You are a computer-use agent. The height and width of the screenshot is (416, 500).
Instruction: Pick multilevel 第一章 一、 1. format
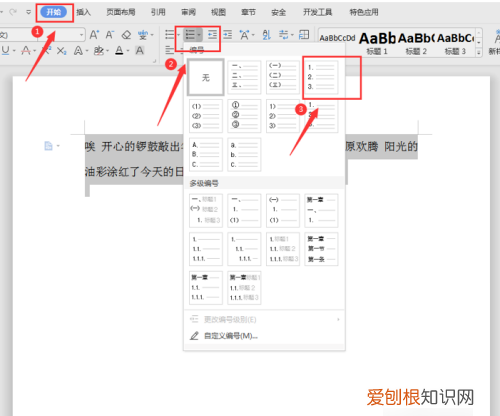321,211
